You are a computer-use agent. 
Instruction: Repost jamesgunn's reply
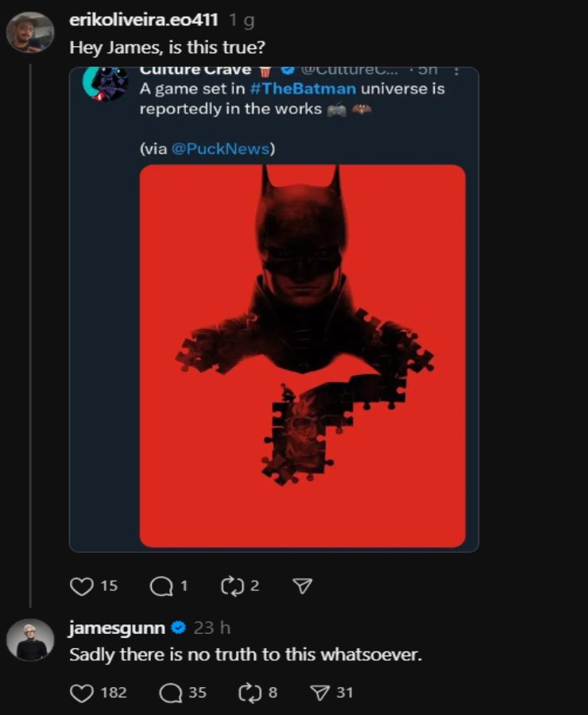click(x=250, y=693)
